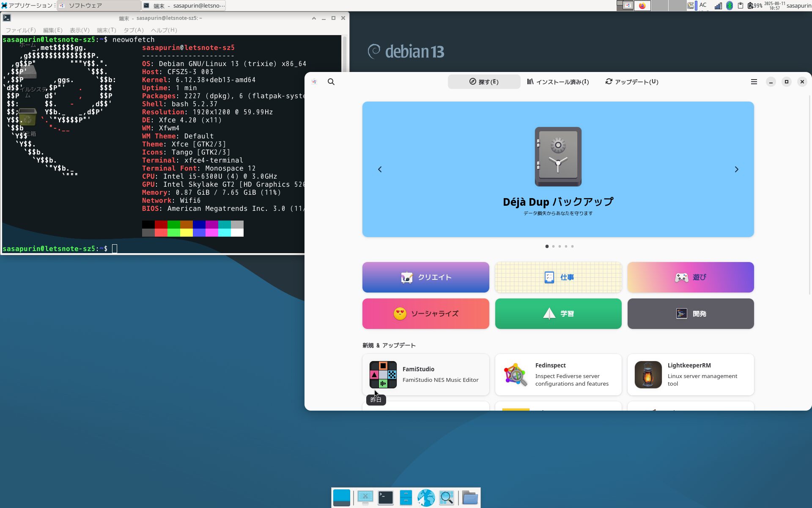This screenshot has height=508, width=812.
Task: Open the LightkeeperRM lantern icon
Action: point(648,375)
